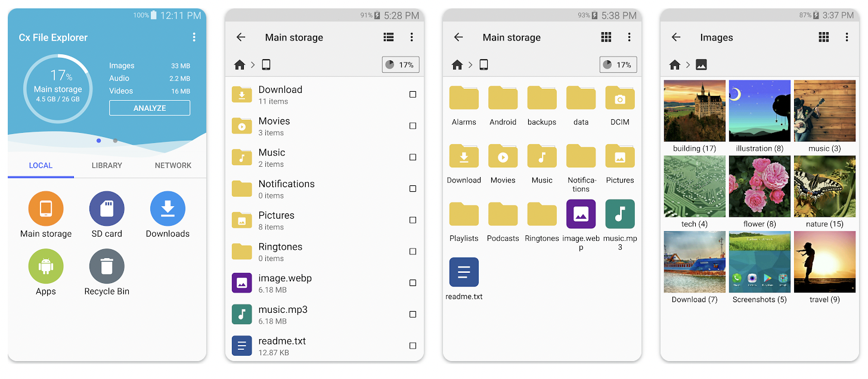Check the box beside the Download folder row
The height and width of the screenshot is (379, 868).
click(x=413, y=95)
